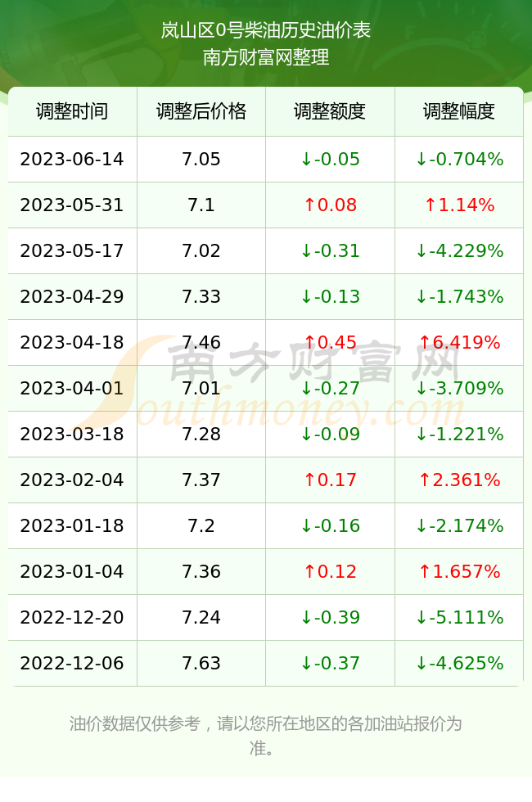Click the title 岚山区0号柴油历史油价表
Image resolution: width=532 pixels, height=802 pixels.
[x=265, y=30]
